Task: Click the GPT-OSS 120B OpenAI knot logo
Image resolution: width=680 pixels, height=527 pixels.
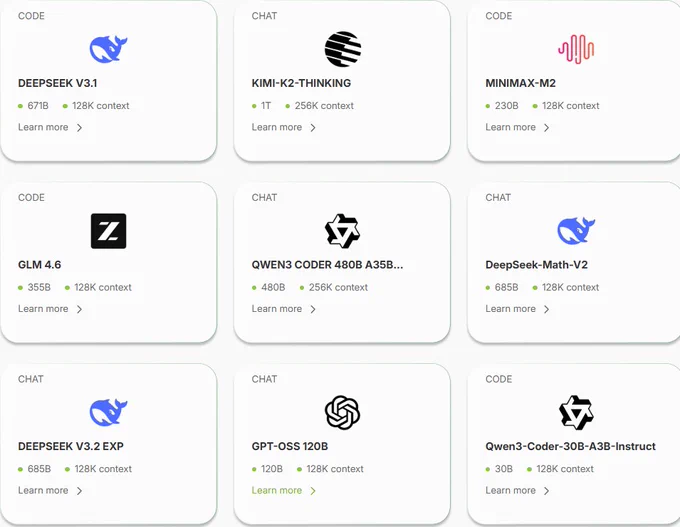Action: pyautogui.click(x=343, y=412)
